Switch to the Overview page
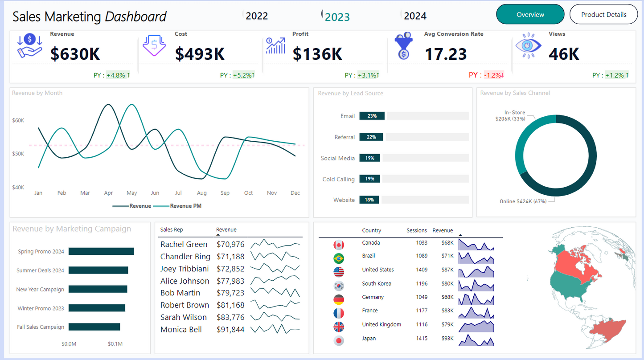Screen dimensions: 644x360 530,14
